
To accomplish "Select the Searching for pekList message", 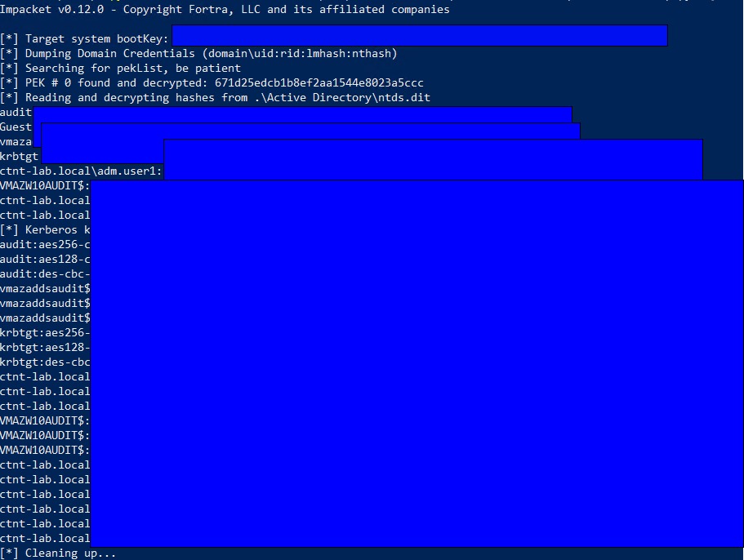I will tap(120, 69).
